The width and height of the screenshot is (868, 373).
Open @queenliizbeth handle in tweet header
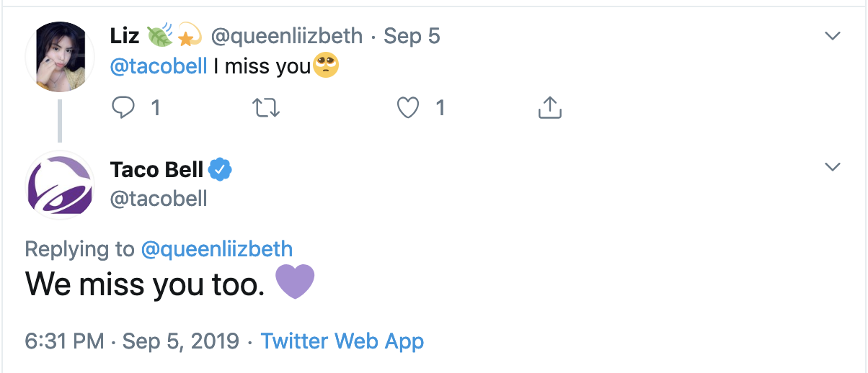[x=285, y=35]
